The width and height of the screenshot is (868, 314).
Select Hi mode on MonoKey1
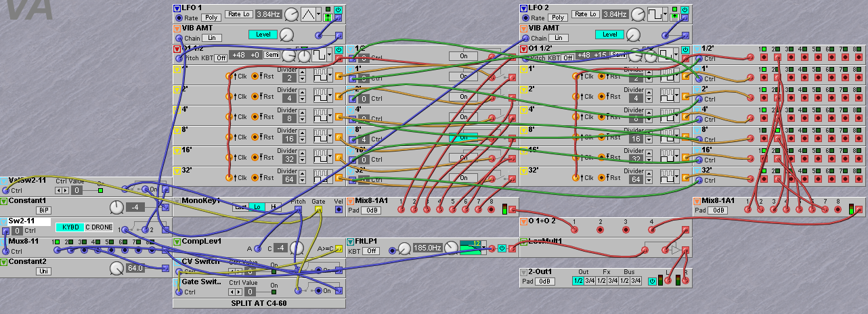[x=274, y=206]
